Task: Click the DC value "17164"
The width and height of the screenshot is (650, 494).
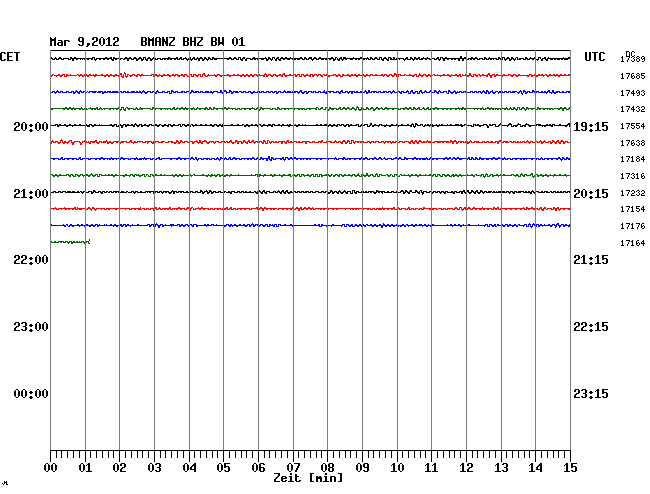Action: point(633,243)
